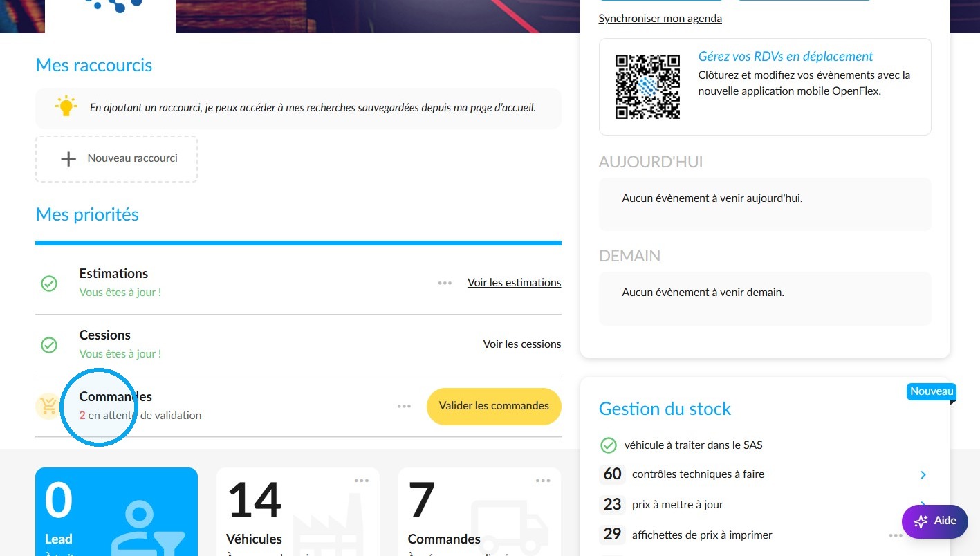980x556 pixels.
Task: Add a Nouveau raccourci shortcut
Action: tap(116, 159)
